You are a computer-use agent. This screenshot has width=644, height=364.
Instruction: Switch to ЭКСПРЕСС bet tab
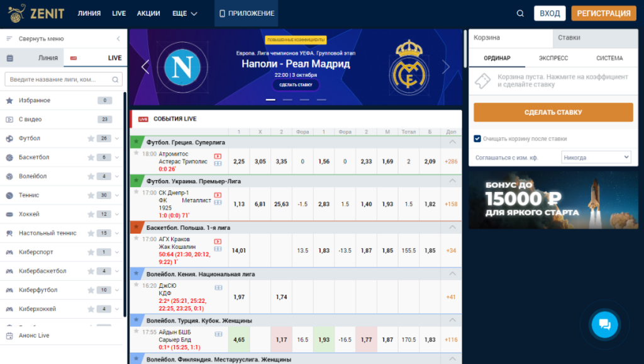pos(553,58)
